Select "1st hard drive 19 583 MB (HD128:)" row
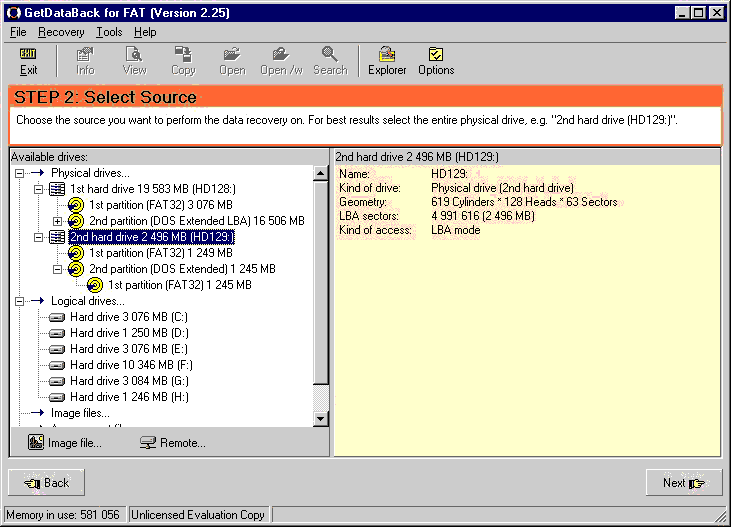This screenshot has height=527, width=731. 152,189
